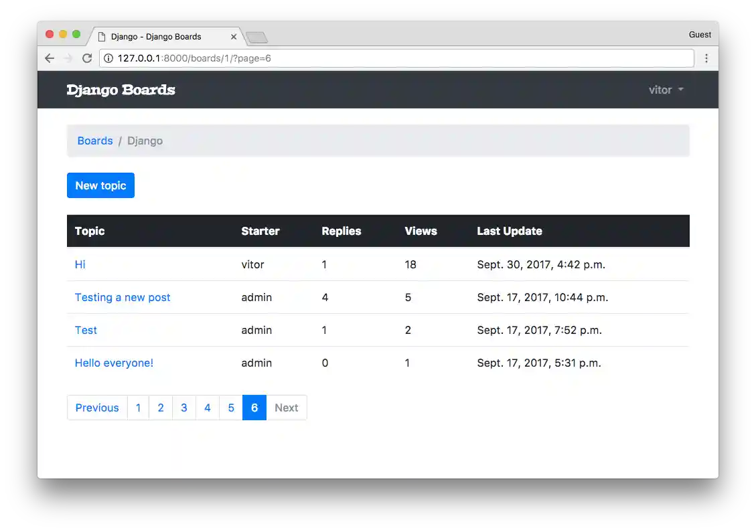Click the browser forward arrow
Viewport: 756px width, 532px height.
pyautogui.click(x=68, y=58)
